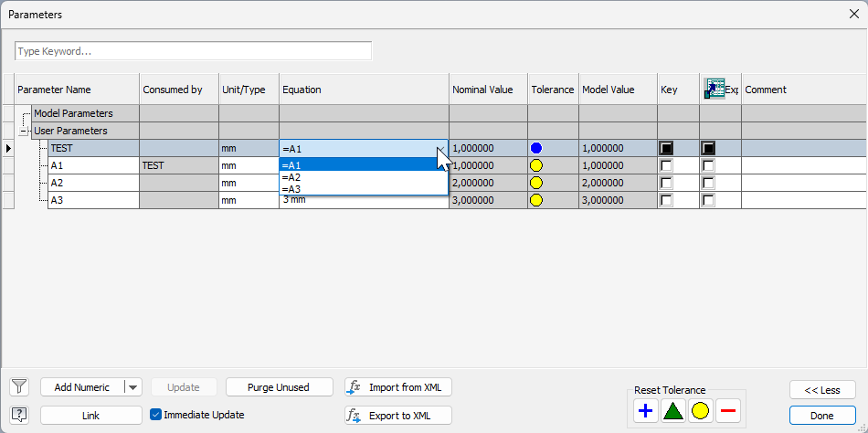Choose =A2 from the equation list
This screenshot has width=868, height=433.
pos(364,177)
